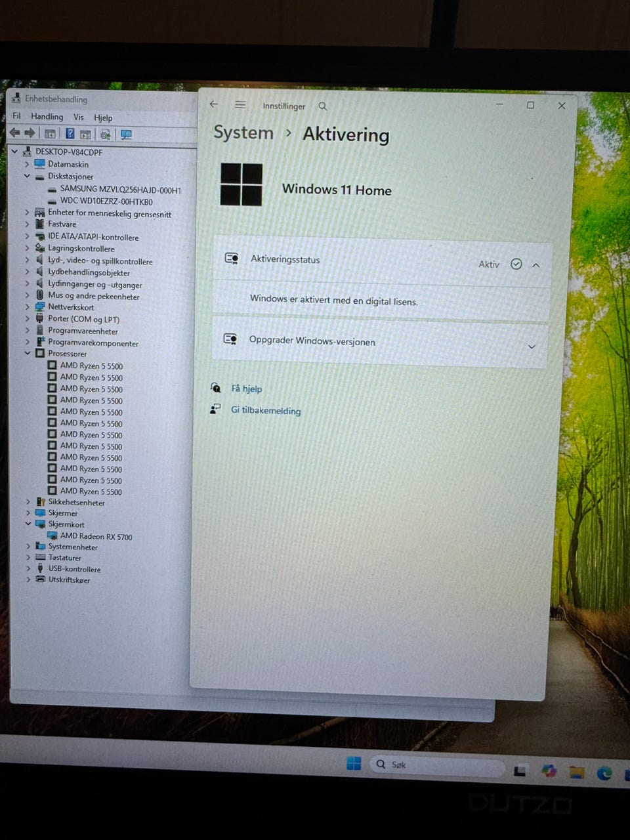
Task: Click the Få hjelp link
Action: point(247,388)
